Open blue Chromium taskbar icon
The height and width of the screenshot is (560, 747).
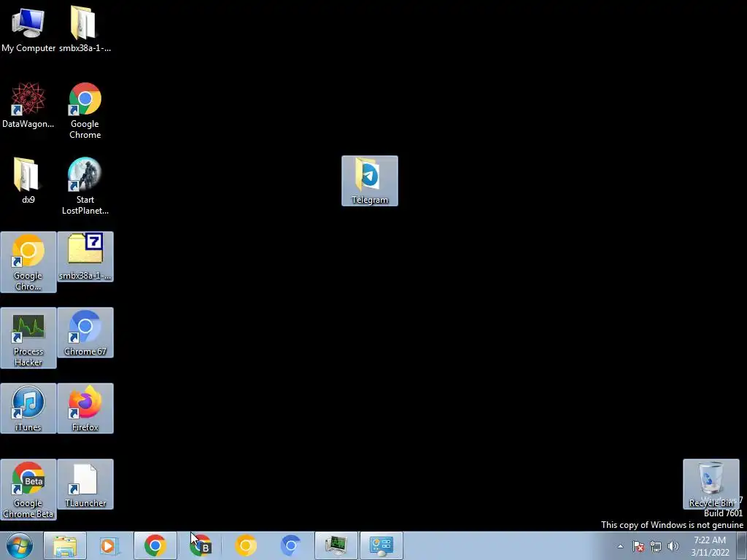click(x=290, y=545)
